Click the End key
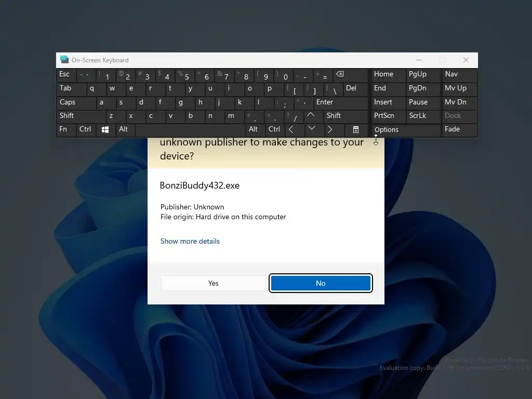532x399 pixels. (388, 88)
